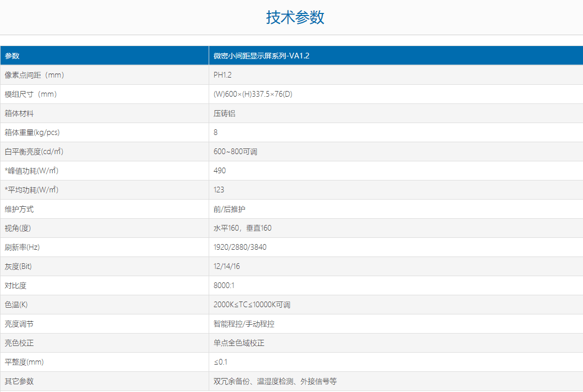The image size is (583, 392).
Task: Select the 参数 column header
Action: tap(12, 56)
